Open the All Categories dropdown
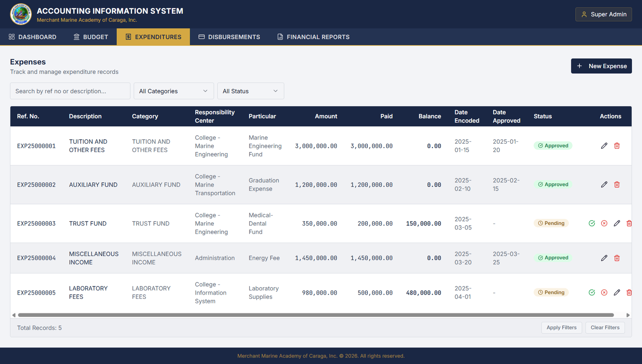This screenshot has height=364, width=642. point(174,91)
